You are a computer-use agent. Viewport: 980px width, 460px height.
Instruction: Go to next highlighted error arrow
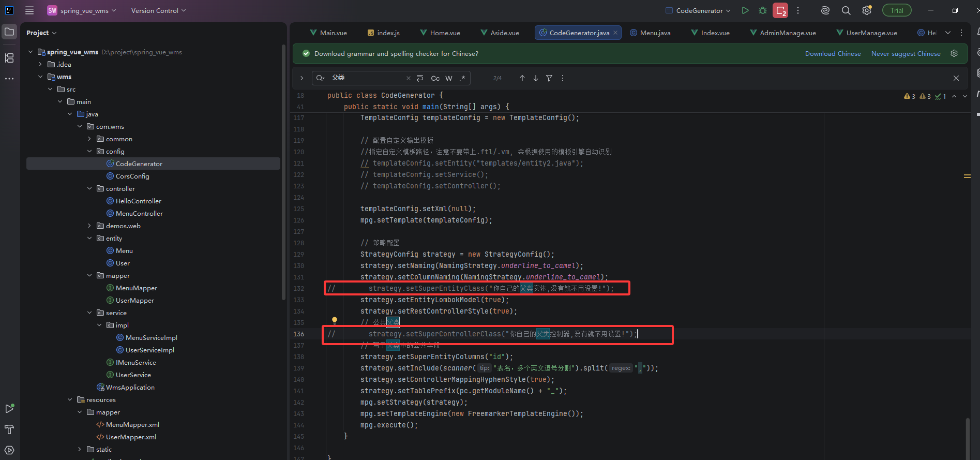pyautogui.click(x=965, y=96)
